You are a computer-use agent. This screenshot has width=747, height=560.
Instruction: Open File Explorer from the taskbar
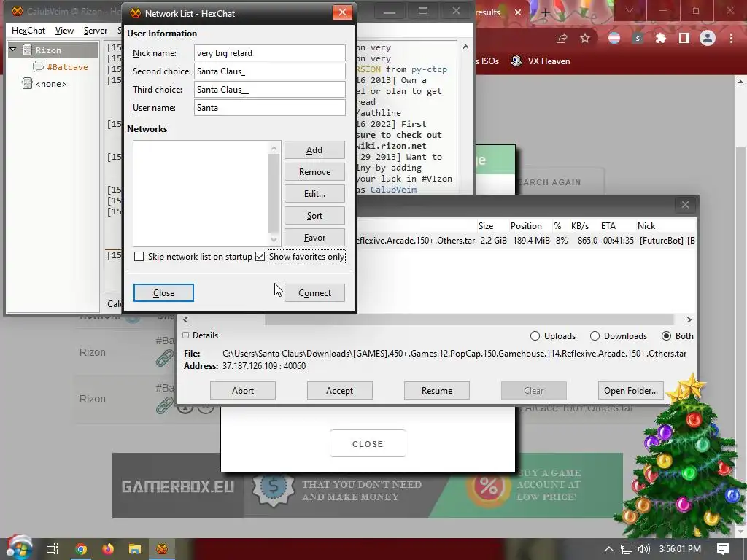(135, 549)
